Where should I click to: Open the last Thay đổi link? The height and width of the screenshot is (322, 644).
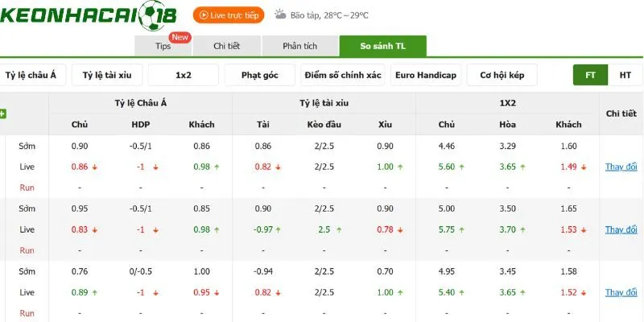pos(621,292)
